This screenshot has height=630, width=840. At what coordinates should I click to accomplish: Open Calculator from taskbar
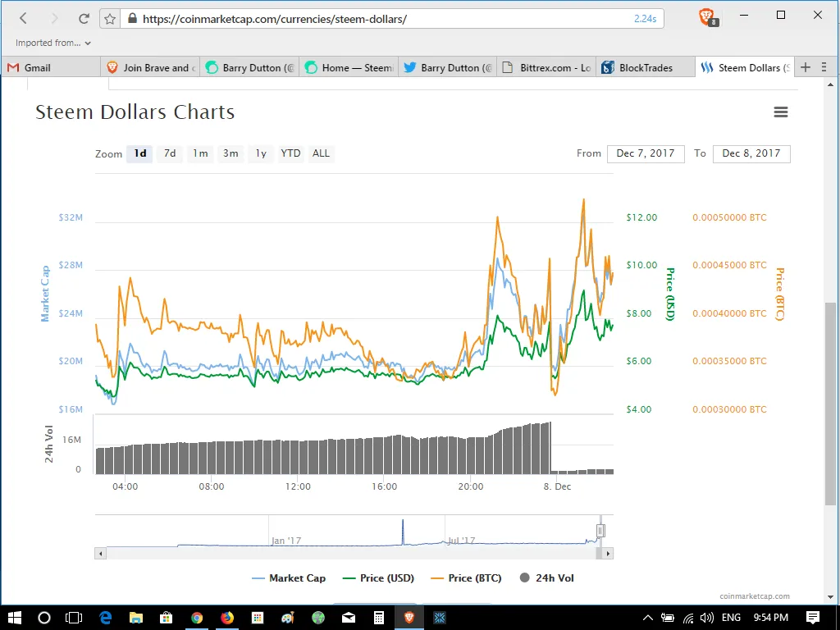coord(379,618)
